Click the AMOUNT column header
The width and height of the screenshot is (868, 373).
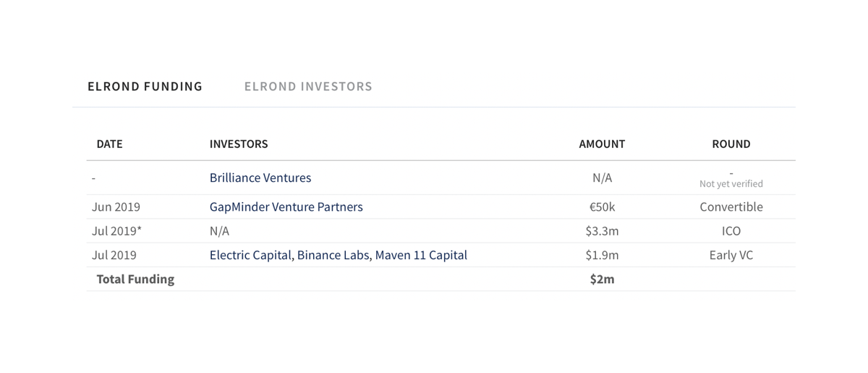click(602, 144)
